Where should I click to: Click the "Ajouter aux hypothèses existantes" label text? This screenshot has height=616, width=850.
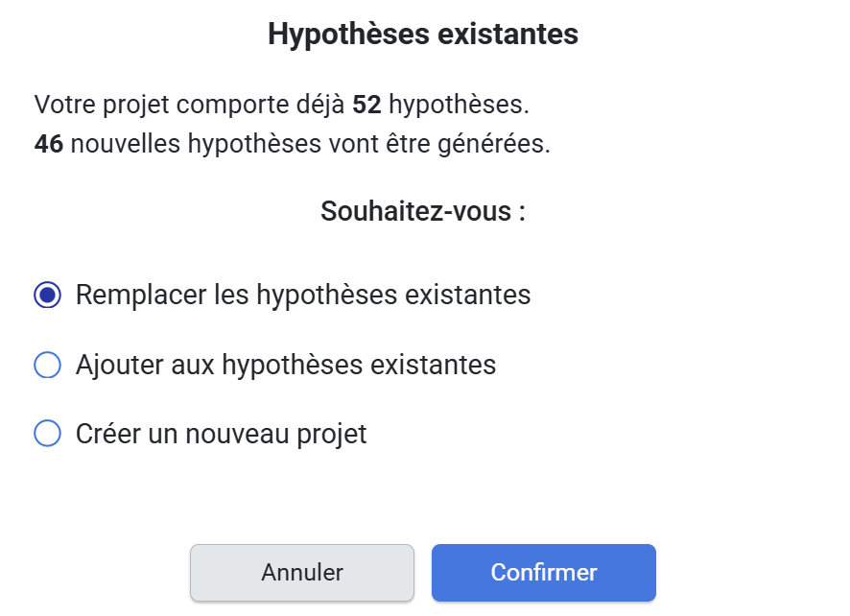pos(286,366)
